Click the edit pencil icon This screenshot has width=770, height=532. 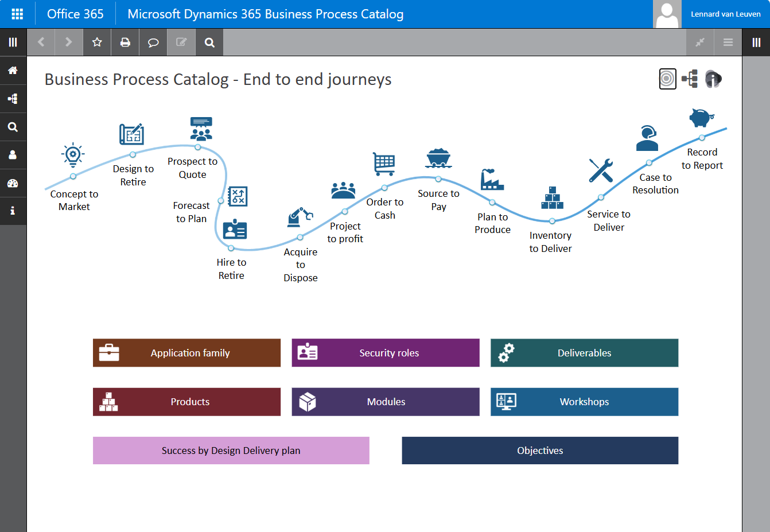(181, 42)
